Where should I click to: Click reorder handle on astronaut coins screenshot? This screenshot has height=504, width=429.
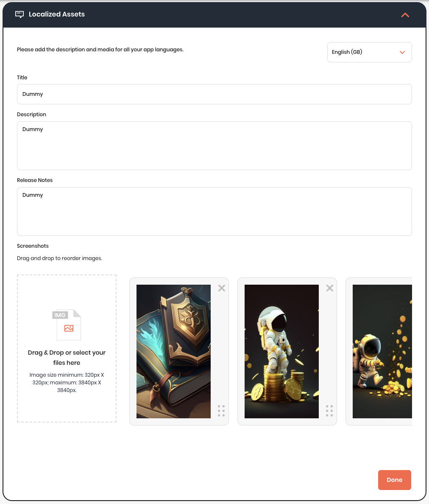tap(329, 411)
